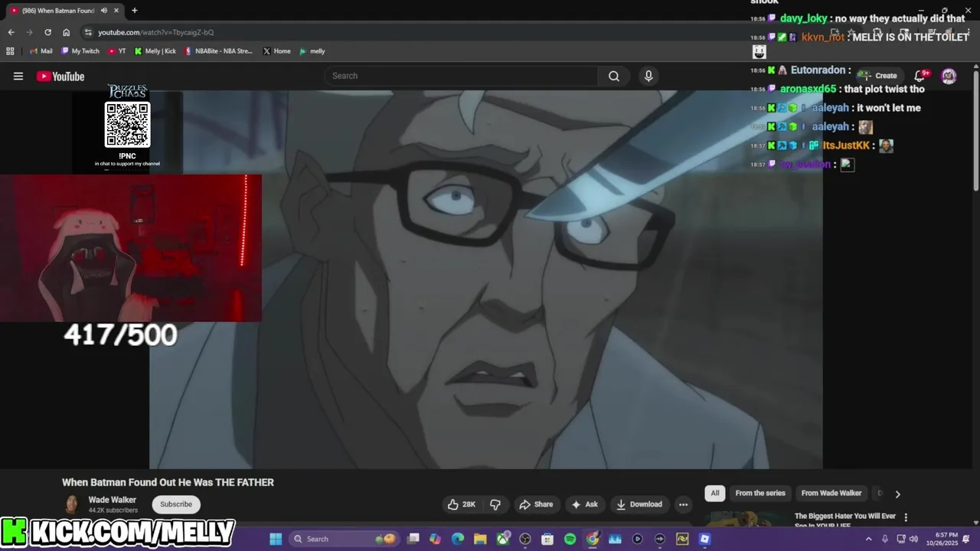This screenshot has height=551, width=980.
Task: Open File Explorer from taskbar
Action: point(480,540)
